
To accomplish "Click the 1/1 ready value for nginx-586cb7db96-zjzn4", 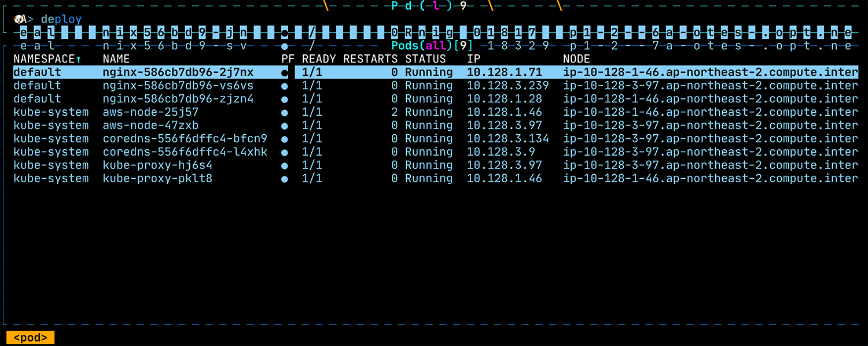I will (x=312, y=99).
